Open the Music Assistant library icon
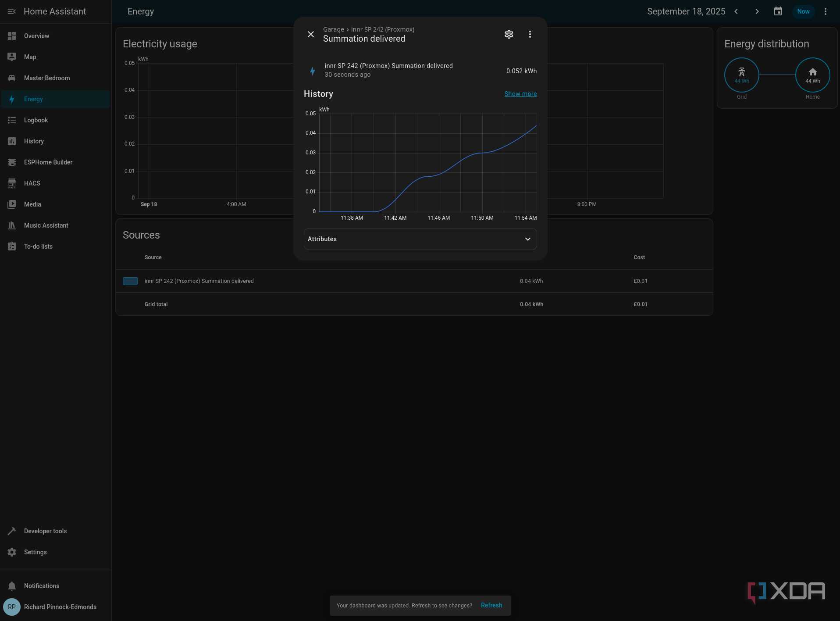 (x=12, y=225)
